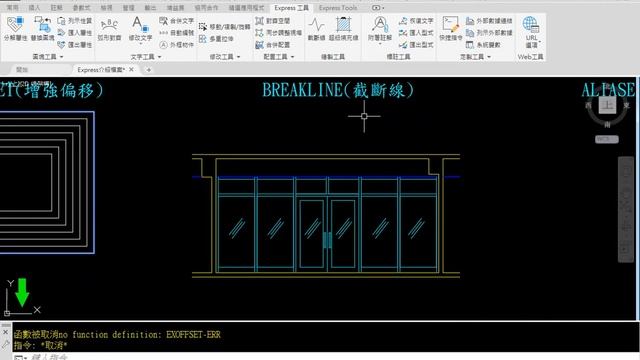640x360 pixels.
Task: Select the Breakline (截斷線) tool
Action: click(x=316, y=29)
